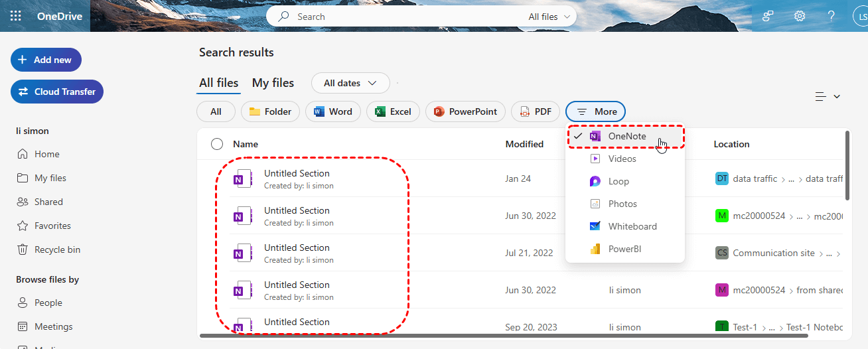Click the People icon under Browse files by

(23, 303)
